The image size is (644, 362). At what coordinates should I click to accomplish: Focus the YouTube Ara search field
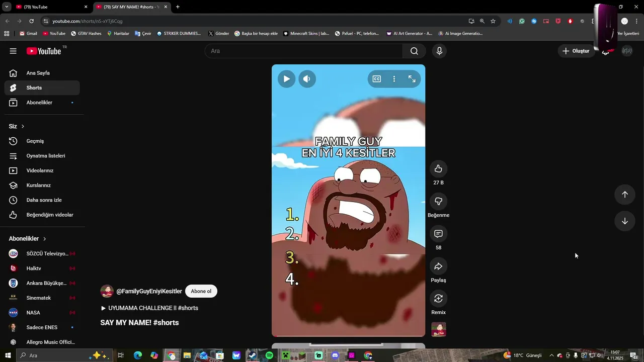(303, 51)
